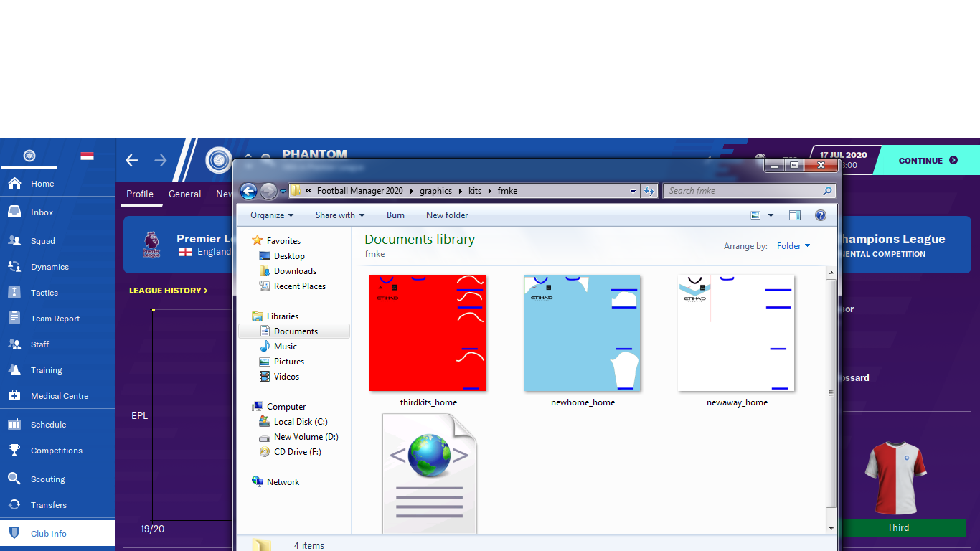This screenshot has height=551, width=980.
Task: Refresh the fmke folder view
Action: (649, 191)
